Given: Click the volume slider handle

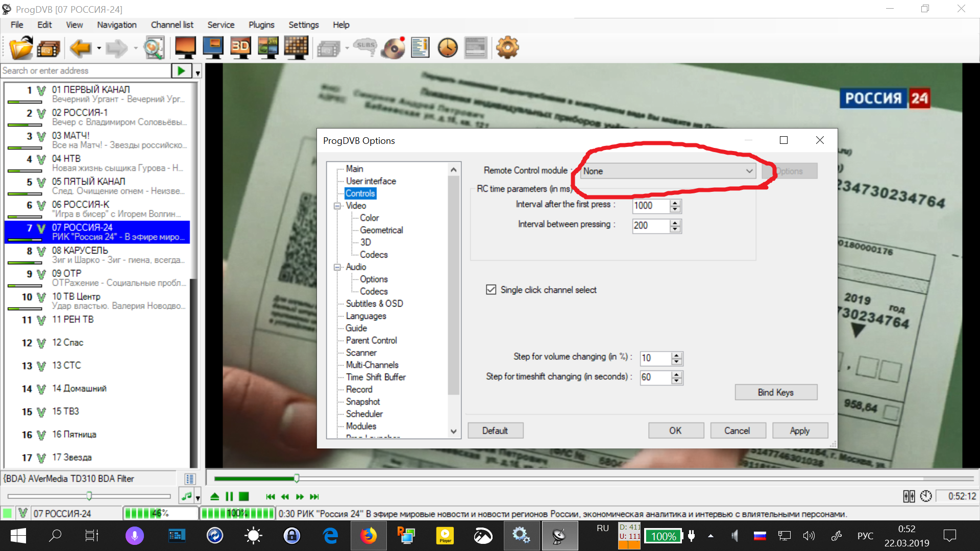Looking at the screenshot, I should (x=89, y=496).
